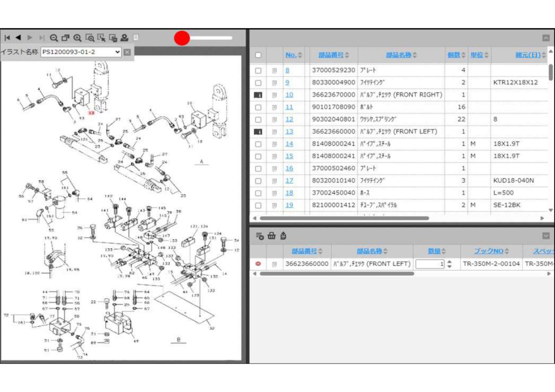This screenshot has height=392, width=555.
Task: Sort the parts list by the 部品番号 column
Action: point(334,55)
